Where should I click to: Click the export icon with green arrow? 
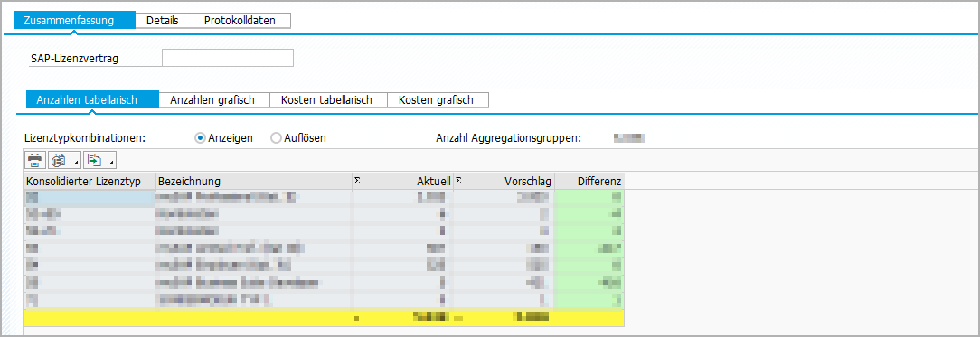pyautogui.click(x=94, y=161)
